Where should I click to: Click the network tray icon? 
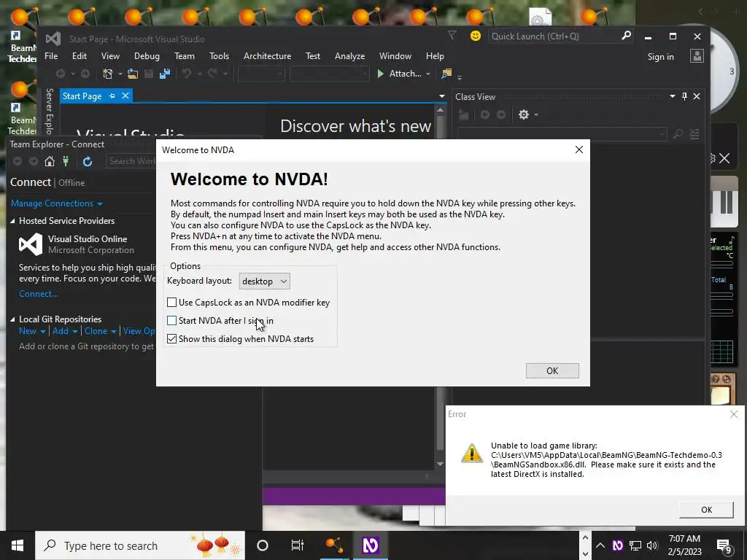635,545
